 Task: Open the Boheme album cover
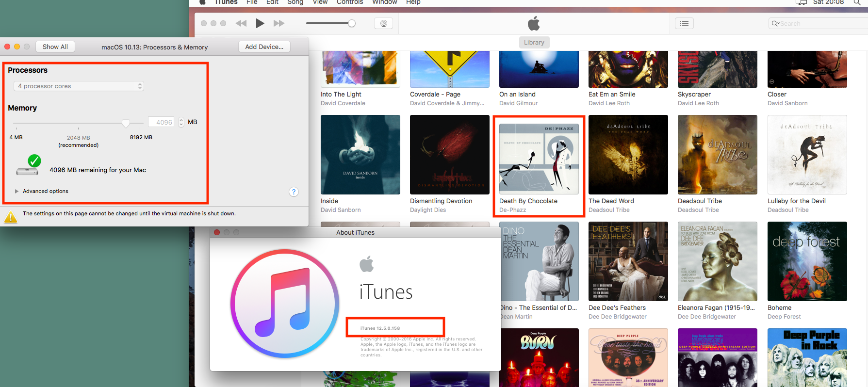[807, 261]
